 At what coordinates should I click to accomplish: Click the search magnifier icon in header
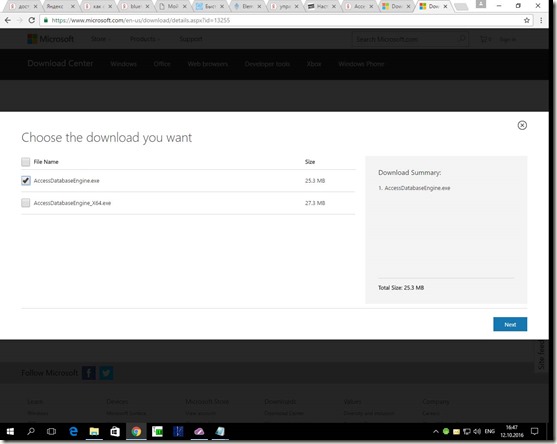pyautogui.click(x=462, y=39)
